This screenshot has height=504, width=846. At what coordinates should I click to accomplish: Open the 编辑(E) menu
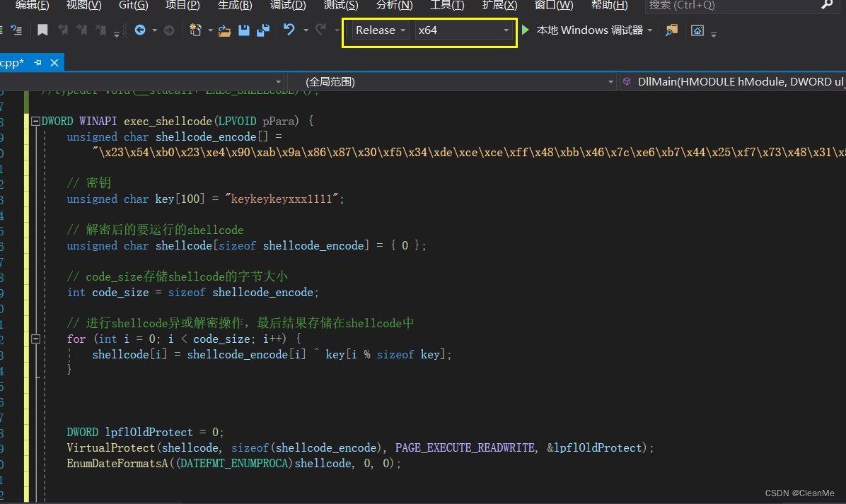(x=32, y=6)
